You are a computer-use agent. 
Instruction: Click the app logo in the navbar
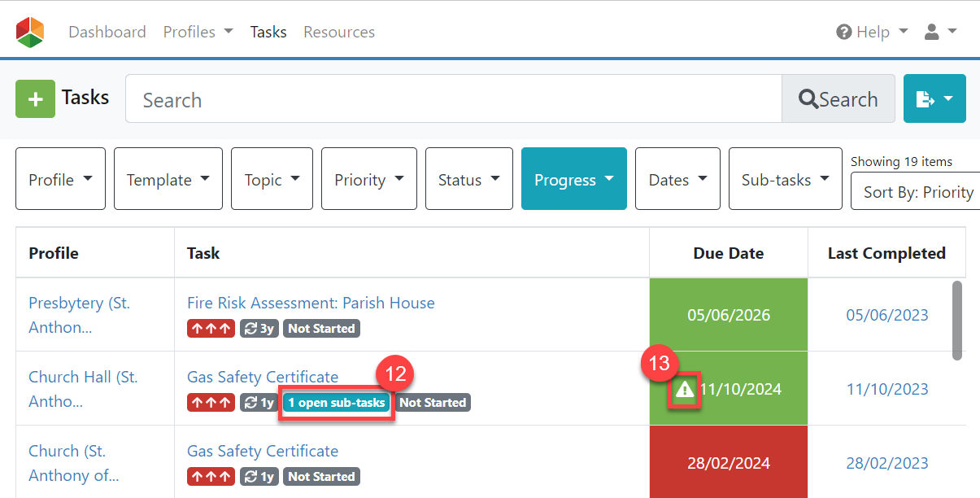pos(30,33)
